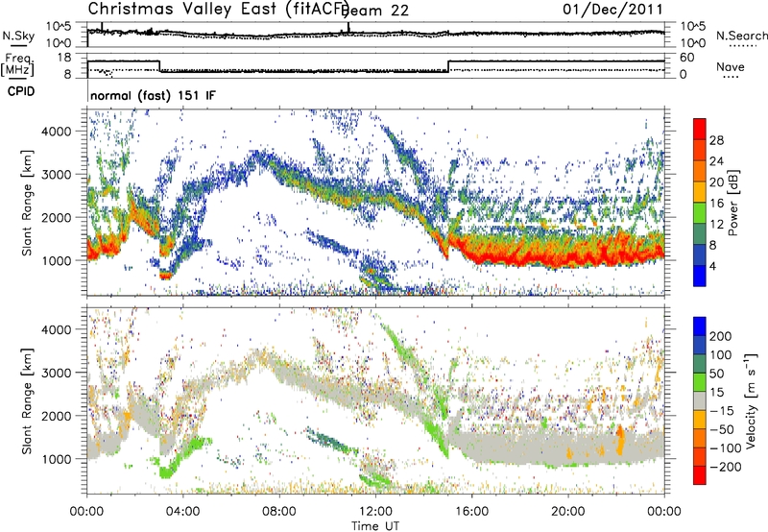Click the '16:00' time axis tick label
Viewport: 768px width, 532px height.
tap(471, 511)
